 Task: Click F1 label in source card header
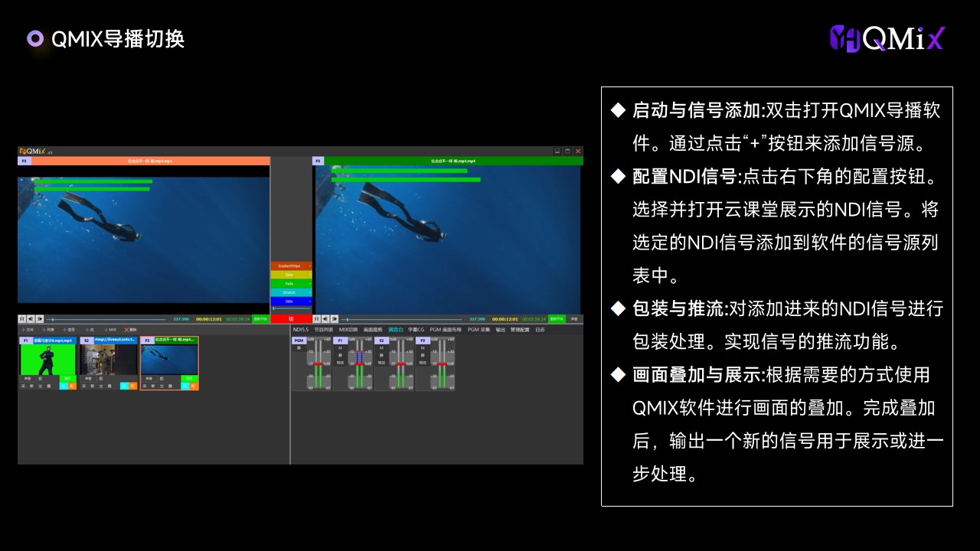(25, 341)
